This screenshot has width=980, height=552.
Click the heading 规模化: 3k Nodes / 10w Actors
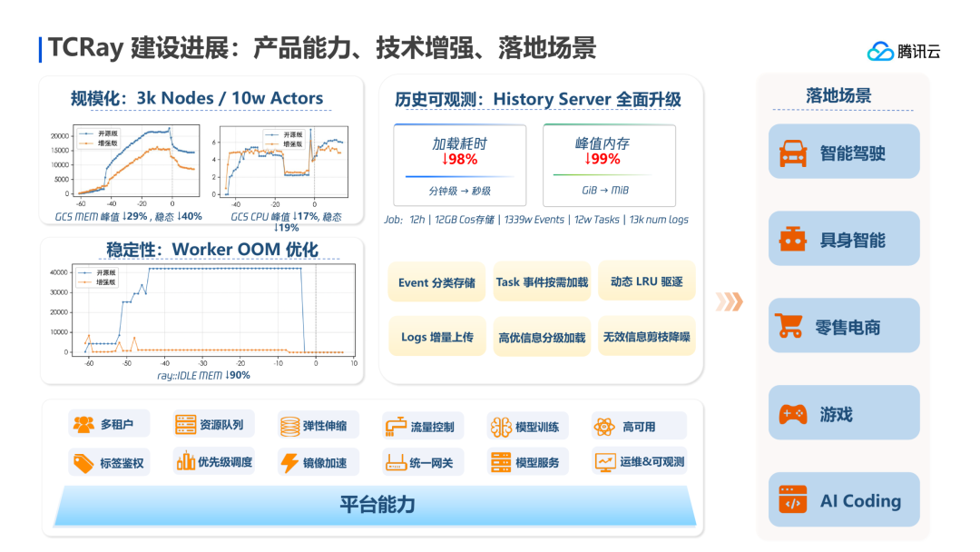pos(197,98)
